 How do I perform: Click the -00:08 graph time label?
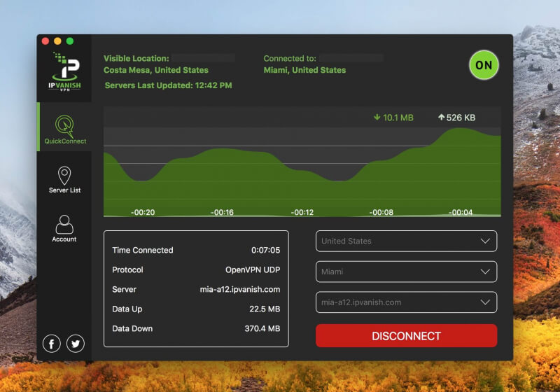[381, 212]
